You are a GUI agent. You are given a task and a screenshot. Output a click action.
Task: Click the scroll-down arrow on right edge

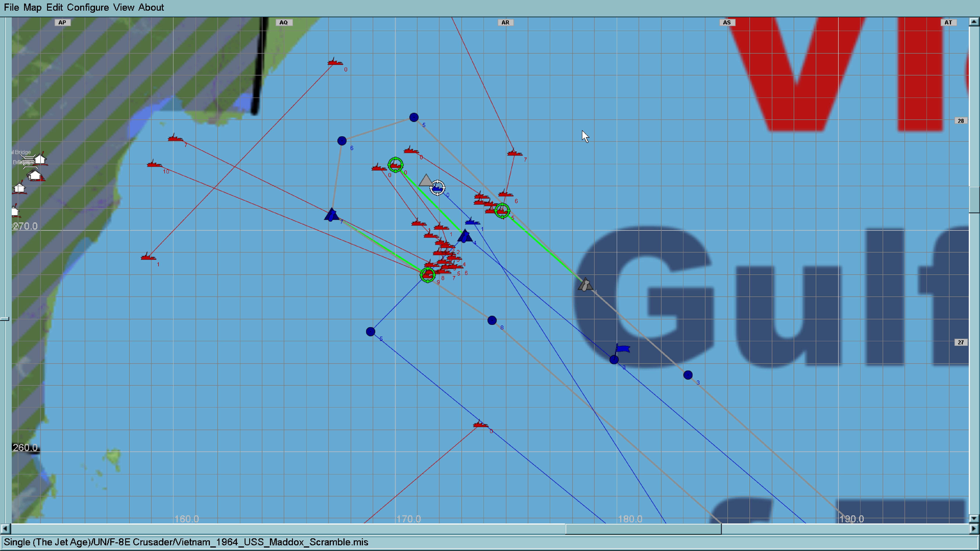pos(974,518)
